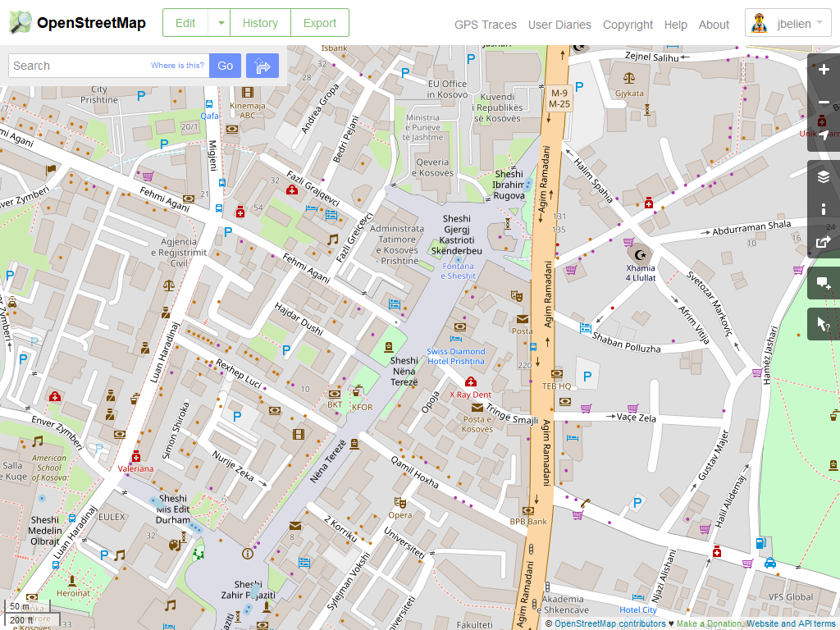Open the jbelien user menu
The image size is (840, 630).
(x=788, y=23)
